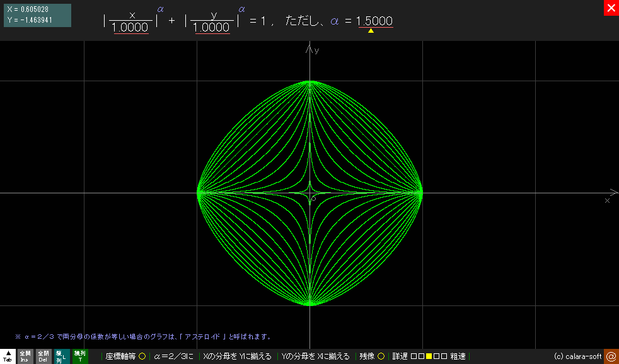
Task: Toggle the 残像 afterimage circle
Action: [x=381, y=356]
